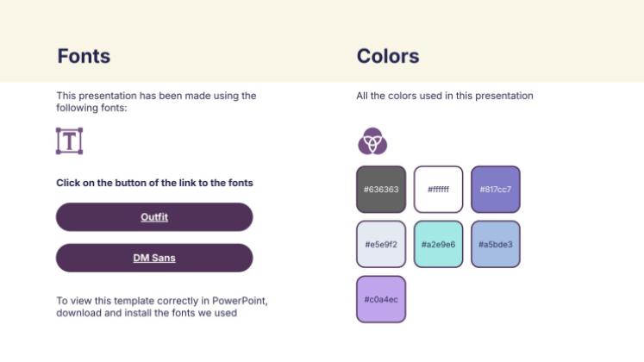The image size is (644, 362).
Task: Select 'All the colors used' description text
Action: pyautogui.click(x=444, y=96)
